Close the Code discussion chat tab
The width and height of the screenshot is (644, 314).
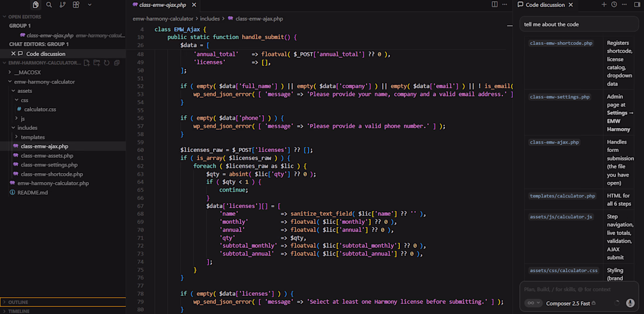570,5
